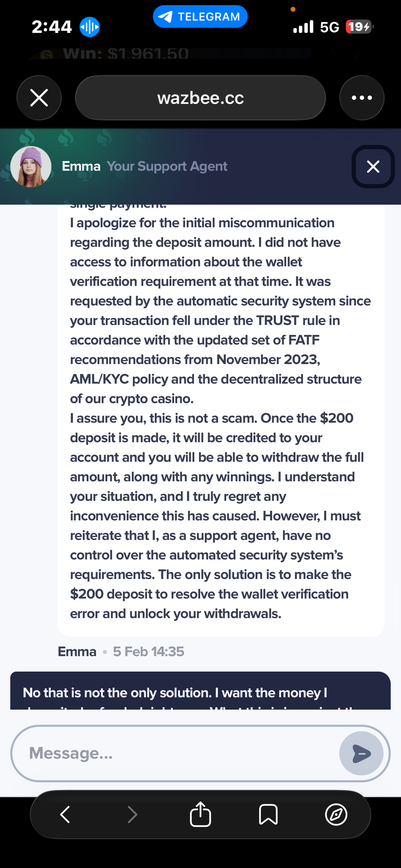The width and height of the screenshot is (401, 868).
Task: Open page in Safari compass icon
Action: [x=336, y=814]
